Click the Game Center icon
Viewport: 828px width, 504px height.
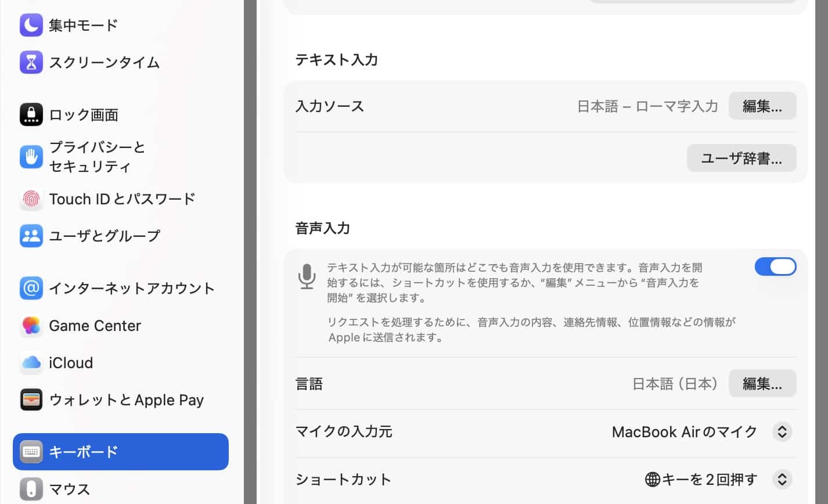point(31,326)
